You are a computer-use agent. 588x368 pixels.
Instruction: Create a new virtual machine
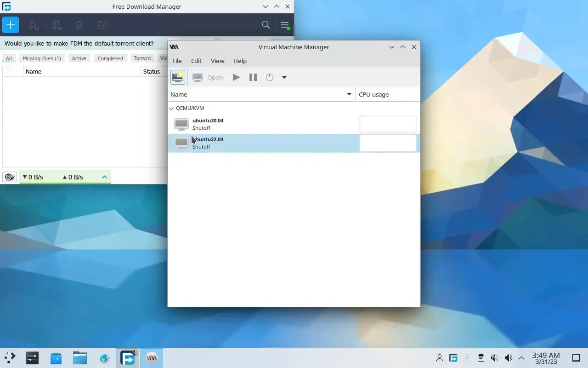(x=178, y=77)
